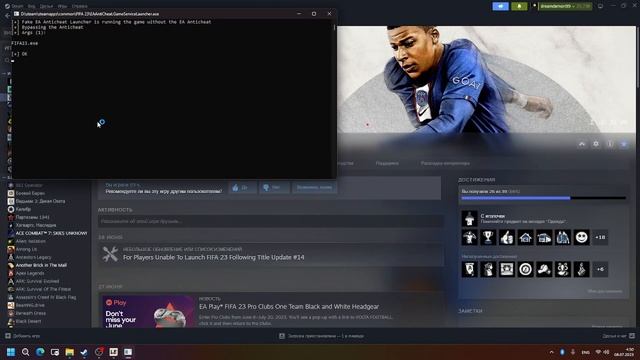Screen dimensions: 640x360
Task: Select Another Brick in The Mall
Action: pos(41,265)
